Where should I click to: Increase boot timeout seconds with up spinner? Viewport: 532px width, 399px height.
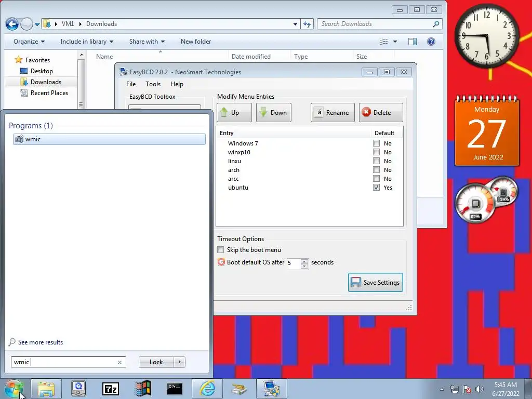coord(304,261)
